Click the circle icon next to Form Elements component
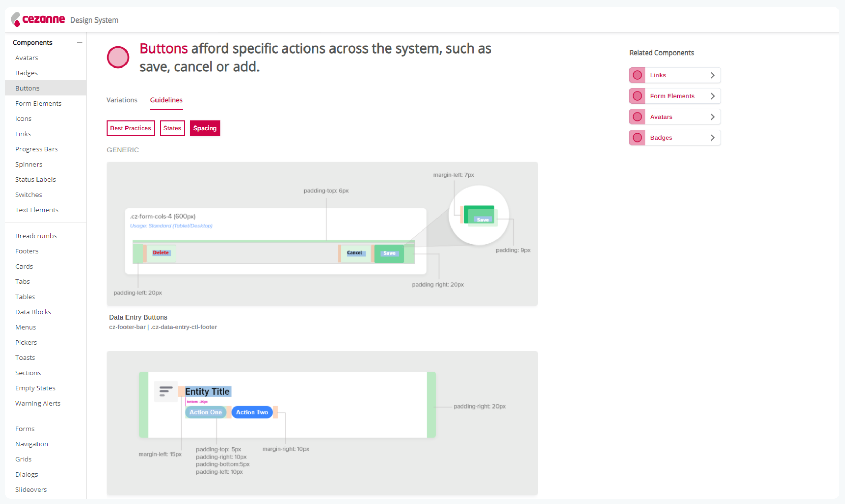This screenshot has width=845, height=504. [x=637, y=96]
